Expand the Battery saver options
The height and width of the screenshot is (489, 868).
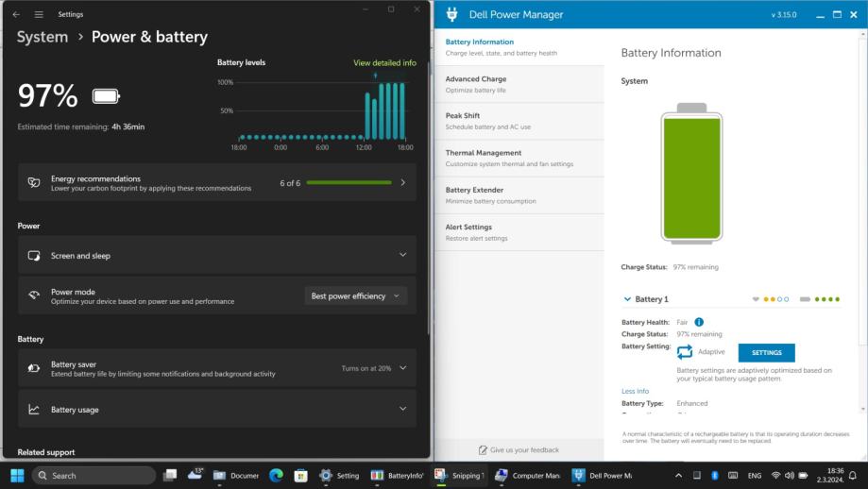click(402, 368)
